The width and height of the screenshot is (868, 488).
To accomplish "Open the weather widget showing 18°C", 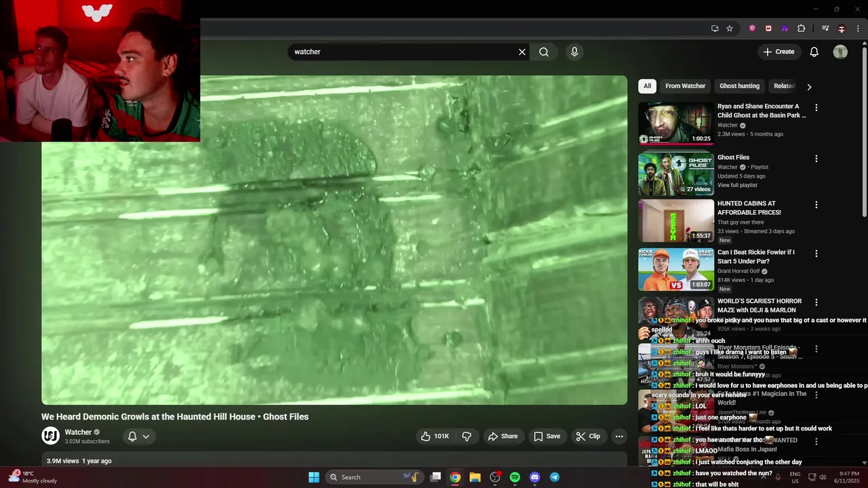I will tap(33, 477).
